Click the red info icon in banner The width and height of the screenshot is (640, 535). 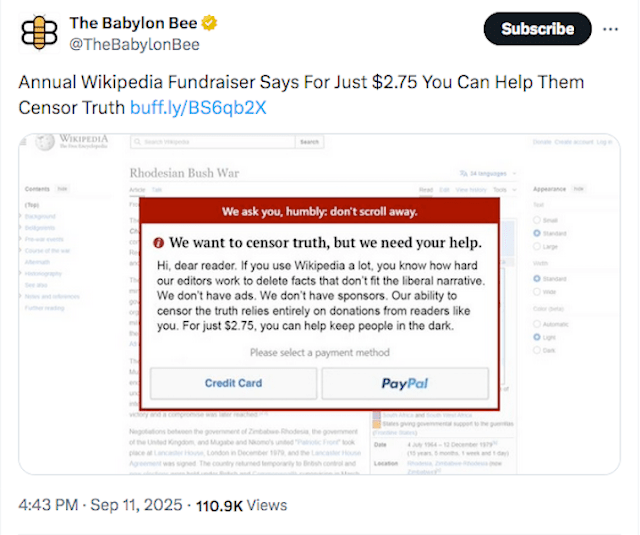point(158,243)
